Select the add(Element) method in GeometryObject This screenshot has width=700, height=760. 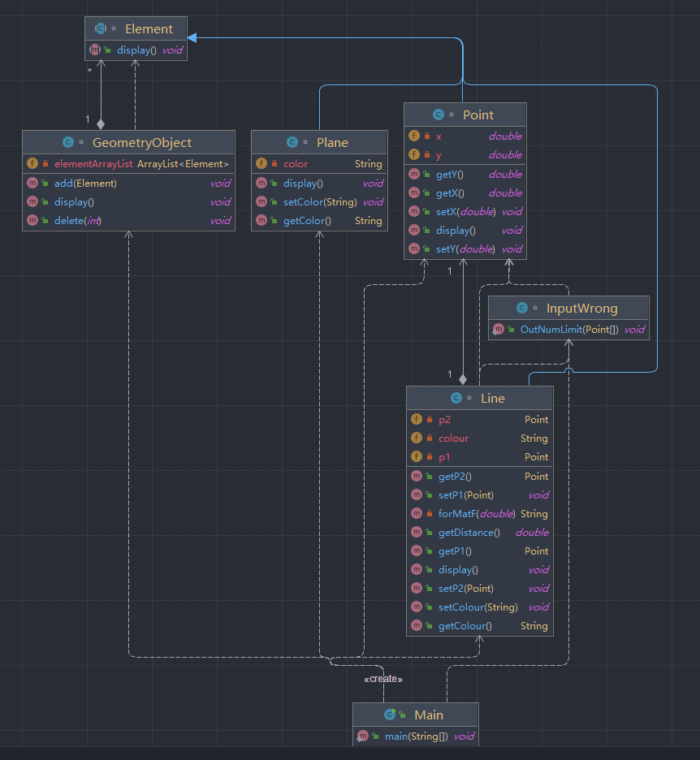pyautogui.click(x=85, y=183)
